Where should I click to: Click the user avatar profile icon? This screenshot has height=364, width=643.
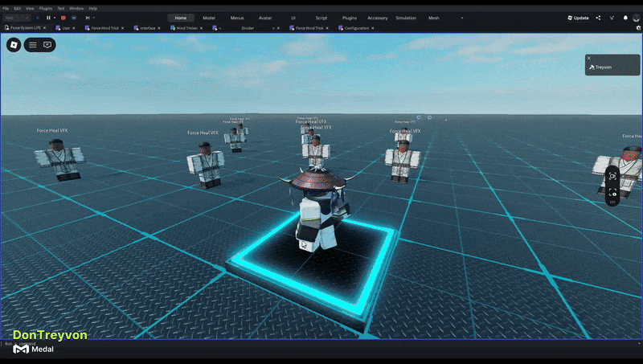[x=637, y=18]
